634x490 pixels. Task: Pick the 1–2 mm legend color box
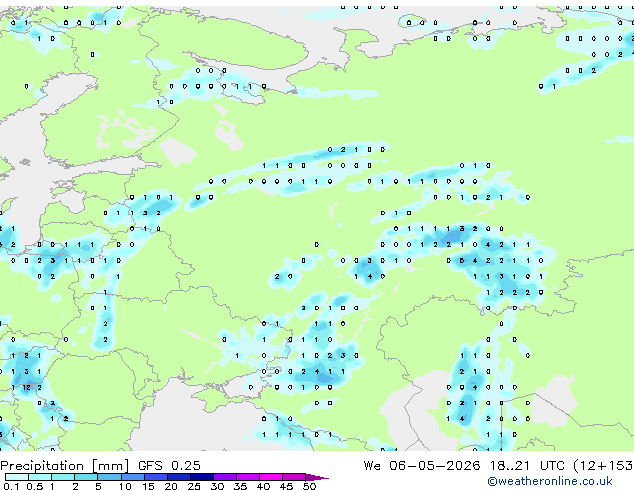[63, 477]
